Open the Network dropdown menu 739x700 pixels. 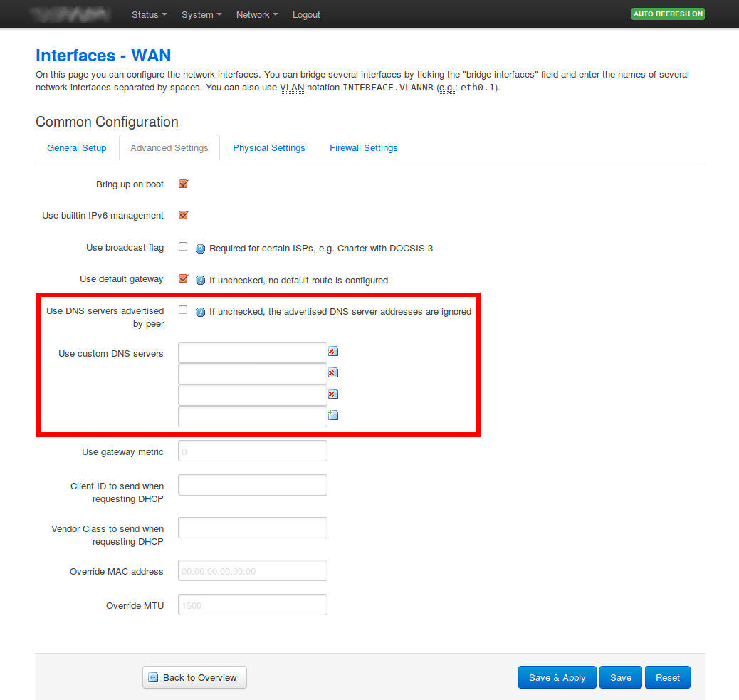coord(256,14)
